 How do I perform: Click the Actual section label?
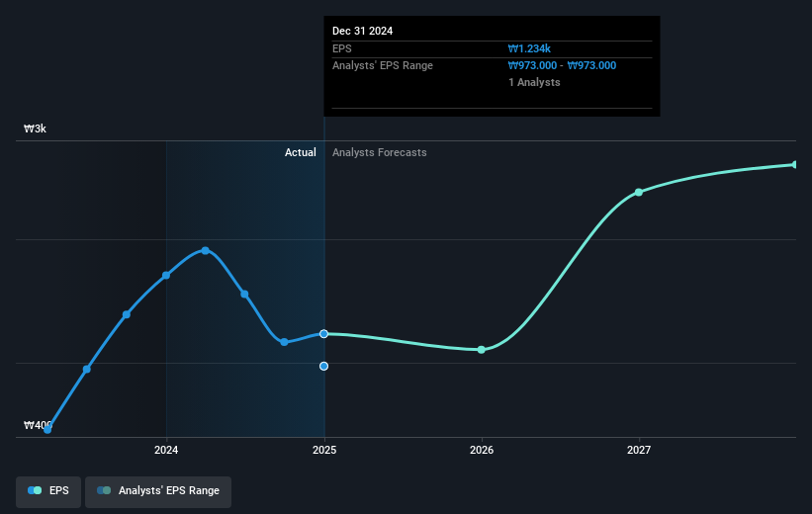pos(301,152)
